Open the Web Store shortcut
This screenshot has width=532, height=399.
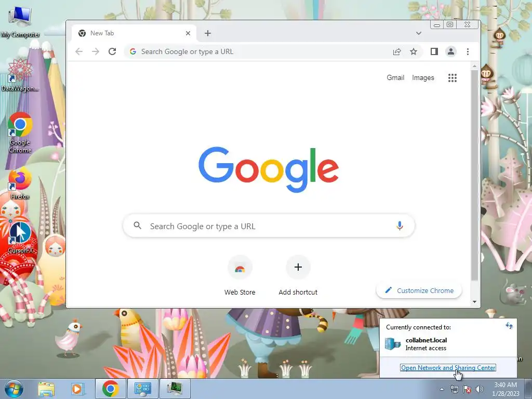[x=240, y=276]
